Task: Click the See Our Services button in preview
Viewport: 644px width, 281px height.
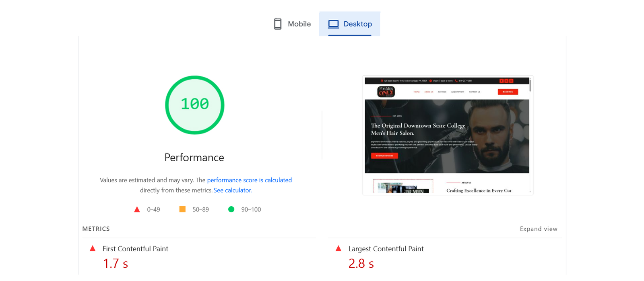Action: click(384, 156)
